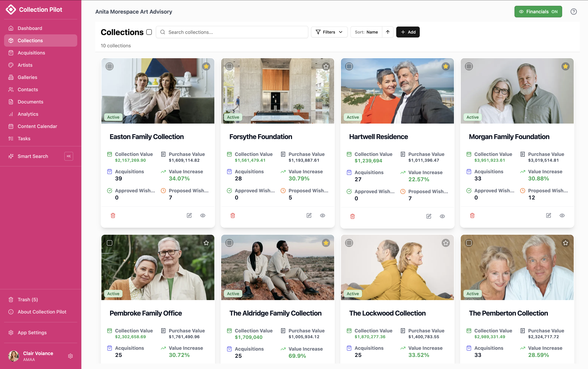Go to Tasks in sidebar
The width and height of the screenshot is (588, 369).
pos(40,138)
